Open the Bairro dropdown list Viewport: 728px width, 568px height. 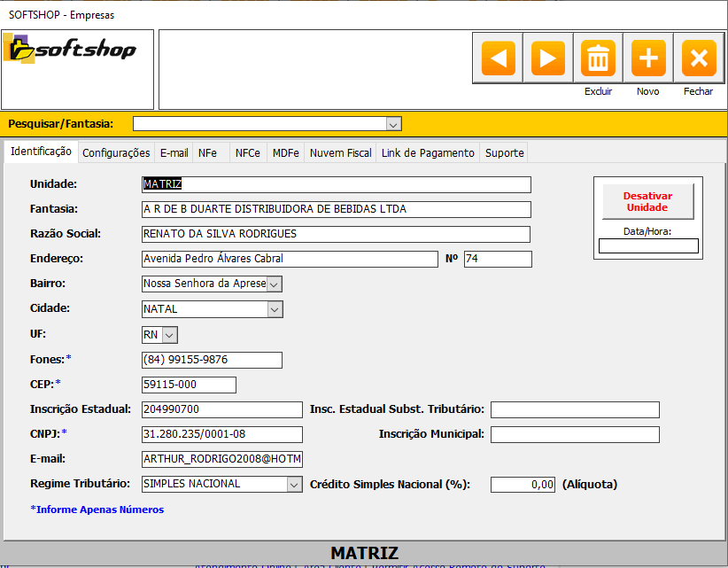(275, 284)
